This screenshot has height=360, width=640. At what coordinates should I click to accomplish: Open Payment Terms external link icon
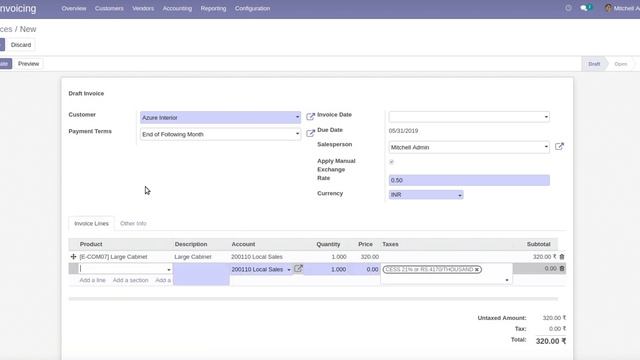coord(310,133)
